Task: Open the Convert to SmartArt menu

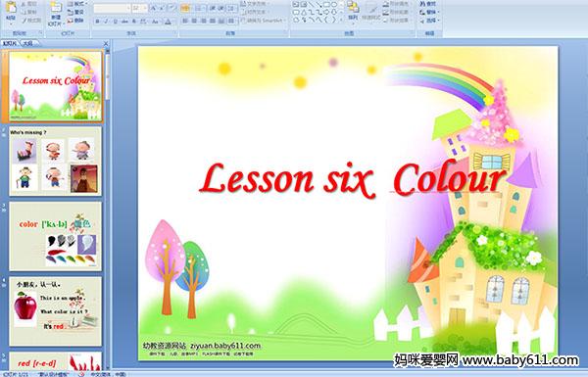Action: [264, 21]
